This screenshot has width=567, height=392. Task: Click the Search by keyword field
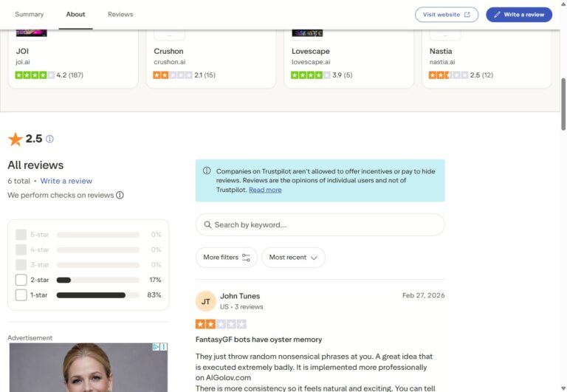click(320, 224)
